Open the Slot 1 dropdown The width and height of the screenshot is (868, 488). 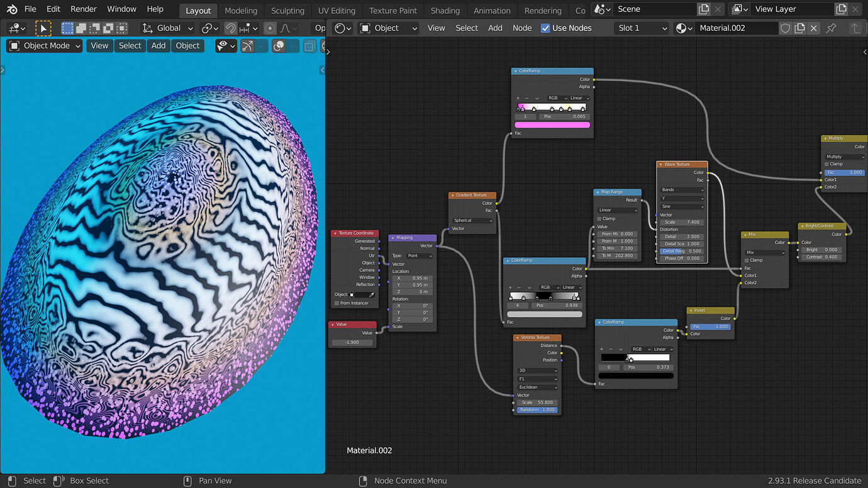(x=642, y=28)
